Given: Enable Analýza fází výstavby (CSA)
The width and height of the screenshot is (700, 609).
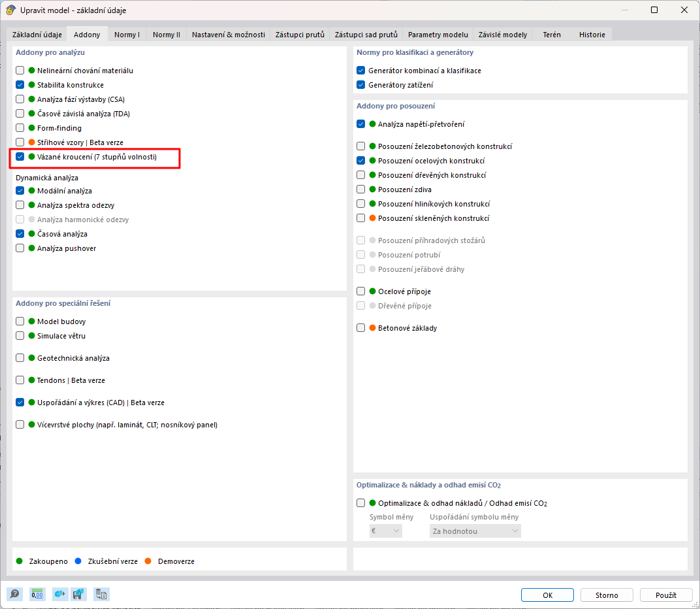Looking at the screenshot, I should pyautogui.click(x=20, y=99).
